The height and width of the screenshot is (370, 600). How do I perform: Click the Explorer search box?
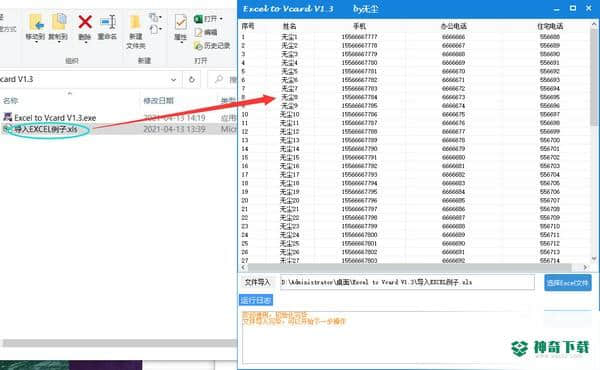point(223,80)
